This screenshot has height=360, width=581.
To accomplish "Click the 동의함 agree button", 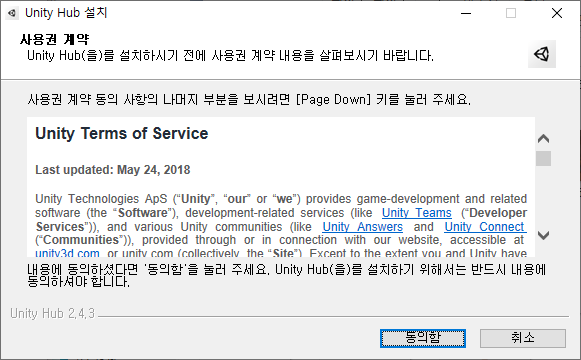I will pyautogui.click(x=423, y=338).
